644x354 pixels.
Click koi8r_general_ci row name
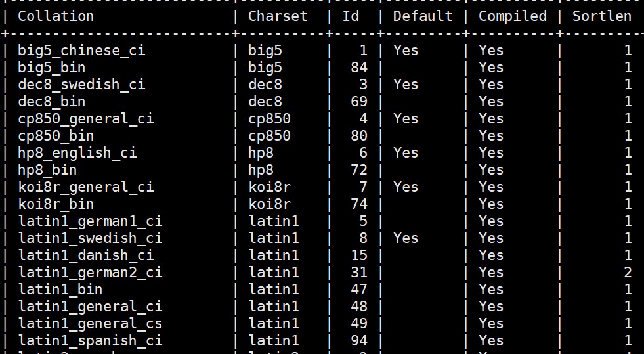click(85, 187)
